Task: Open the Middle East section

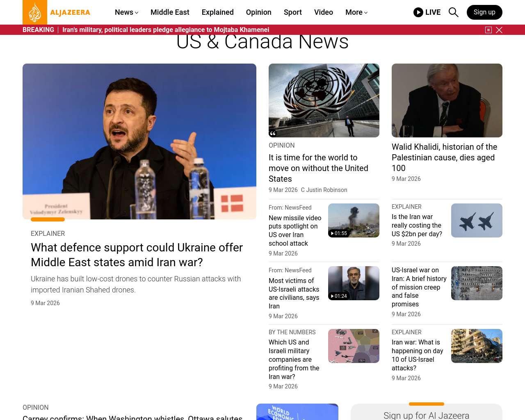Action: [170, 12]
